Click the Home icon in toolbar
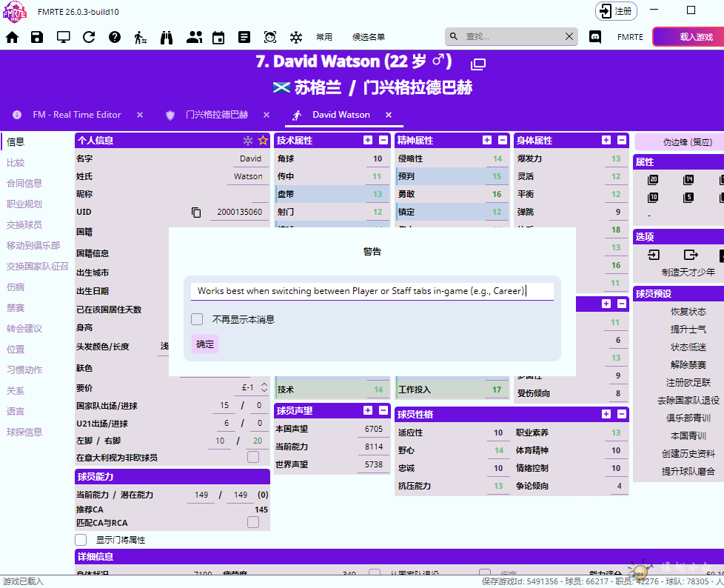 tap(13, 37)
